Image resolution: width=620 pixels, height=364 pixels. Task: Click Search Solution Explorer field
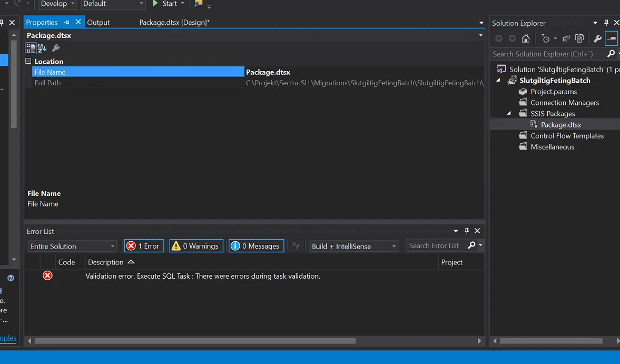pos(548,54)
